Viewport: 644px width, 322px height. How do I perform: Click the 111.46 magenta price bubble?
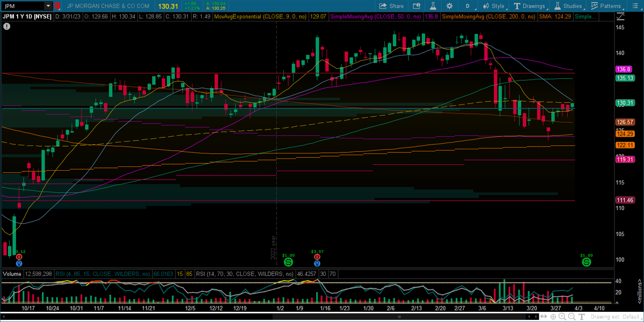click(626, 200)
